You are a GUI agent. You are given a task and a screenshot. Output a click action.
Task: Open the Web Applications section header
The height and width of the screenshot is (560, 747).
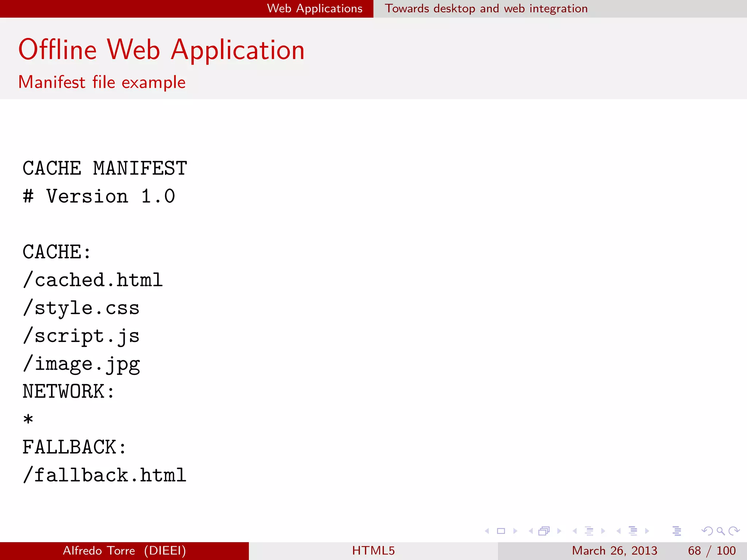pos(315,8)
